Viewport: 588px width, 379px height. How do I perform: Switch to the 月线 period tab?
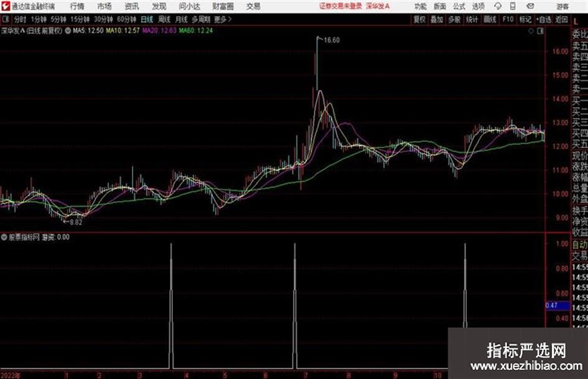tap(181, 19)
